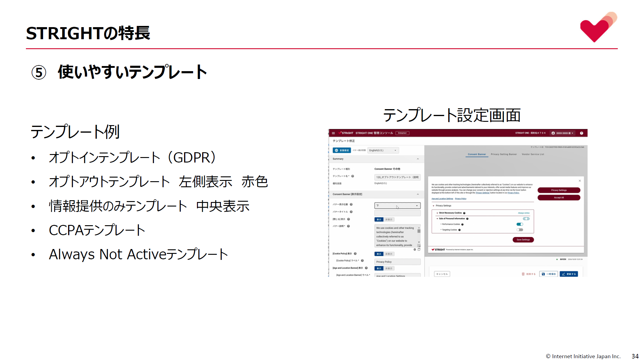Click the Accept All button
The width and height of the screenshot is (644, 363).
[559, 197]
